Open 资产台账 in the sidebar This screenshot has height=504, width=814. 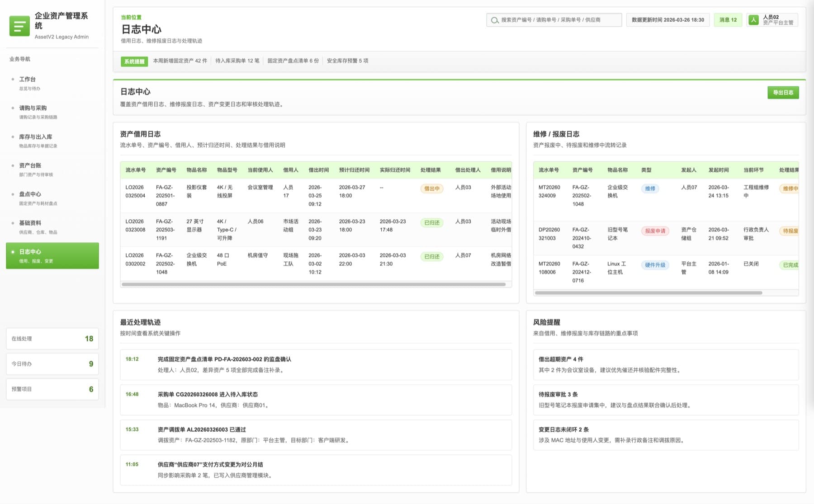coord(52,170)
